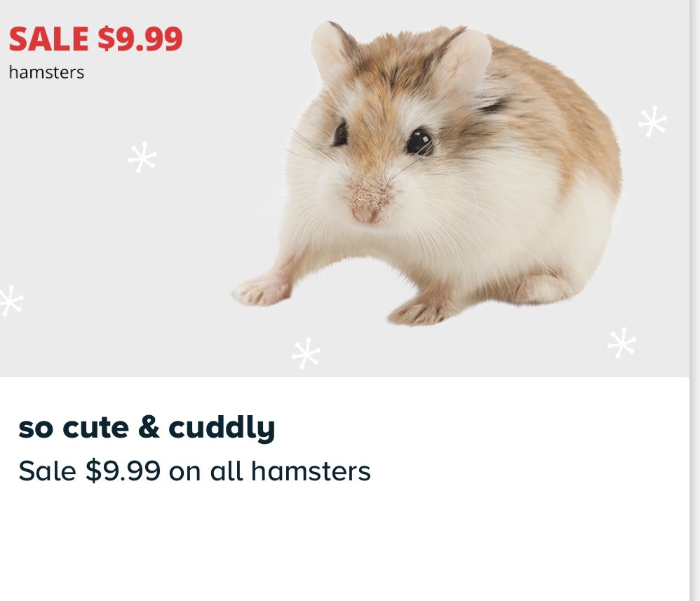The image size is (700, 601).
Task: Click the snowflake icon beside the hamster's back
Action: (652, 121)
